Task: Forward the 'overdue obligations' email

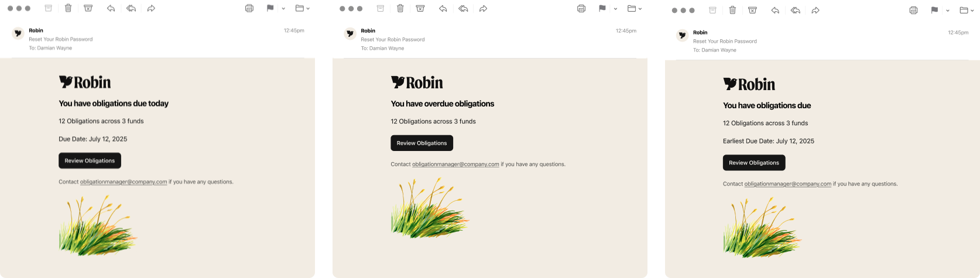Action: click(483, 8)
